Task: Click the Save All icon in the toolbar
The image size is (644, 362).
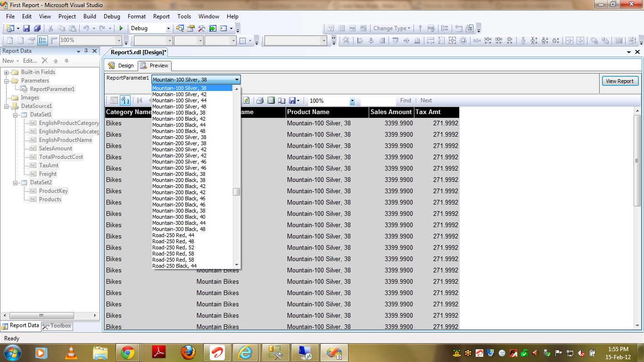Action: (x=37, y=29)
